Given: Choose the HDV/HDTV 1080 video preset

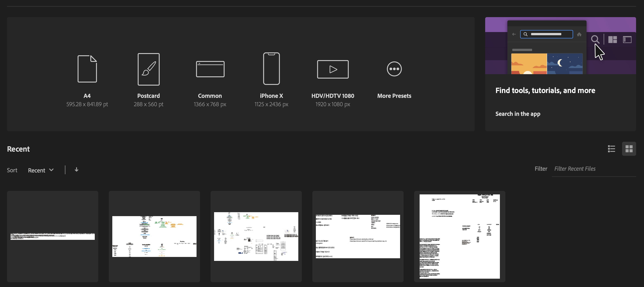Looking at the screenshot, I should point(333,69).
